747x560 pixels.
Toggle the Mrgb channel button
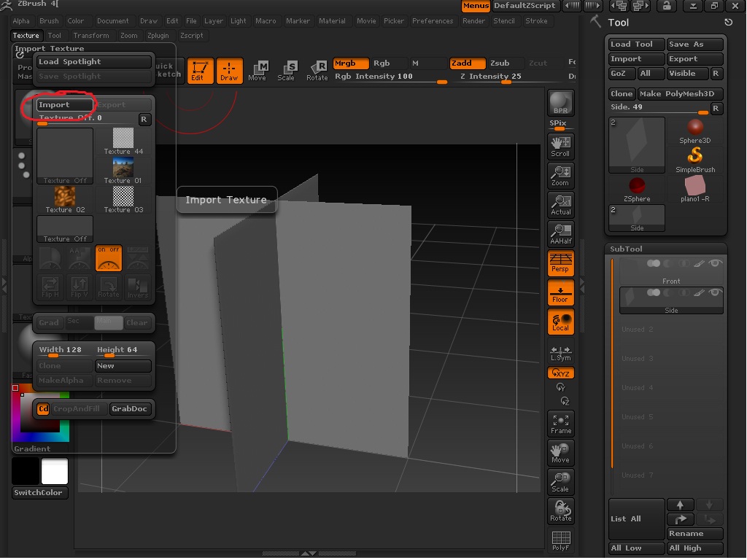[351, 63]
